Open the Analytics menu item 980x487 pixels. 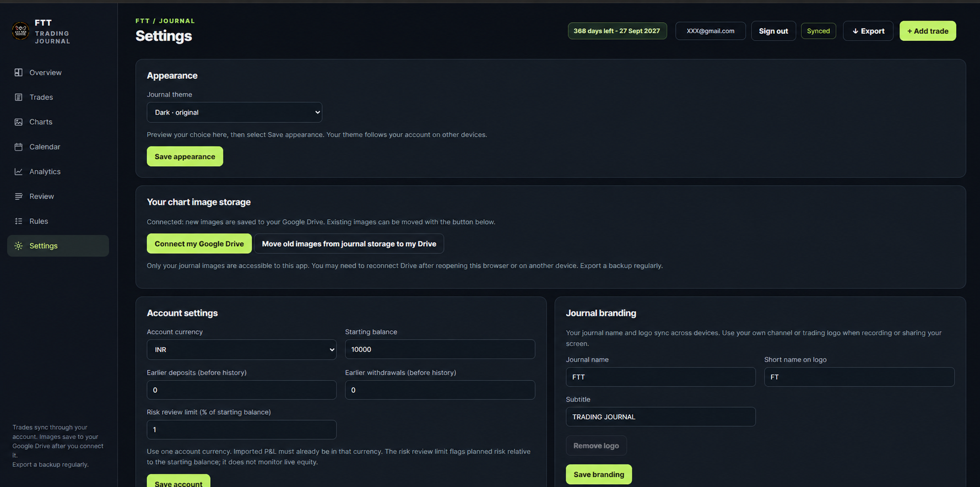(x=58, y=171)
